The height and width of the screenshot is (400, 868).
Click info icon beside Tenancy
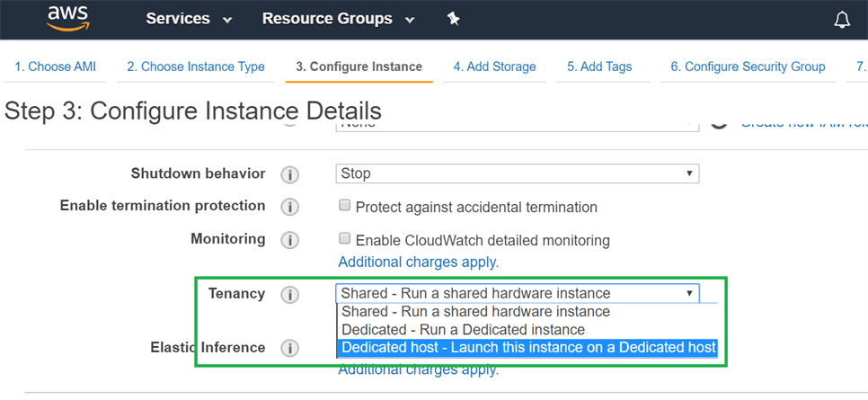[x=289, y=294]
